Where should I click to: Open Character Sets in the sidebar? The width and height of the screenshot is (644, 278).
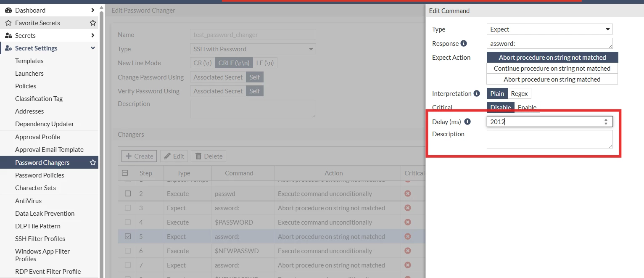pos(35,188)
